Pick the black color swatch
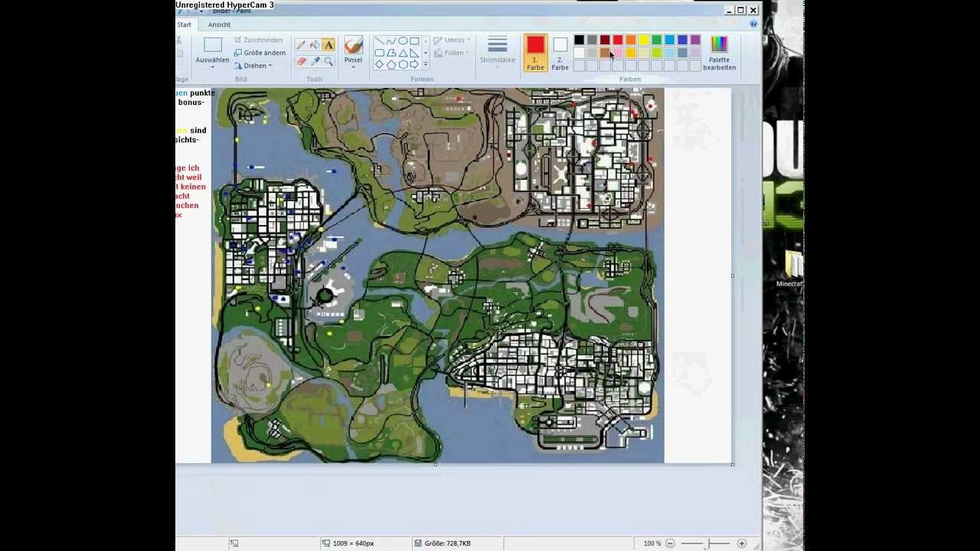The height and width of the screenshot is (551, 980). pyautogui.click(x=579, y=40)
